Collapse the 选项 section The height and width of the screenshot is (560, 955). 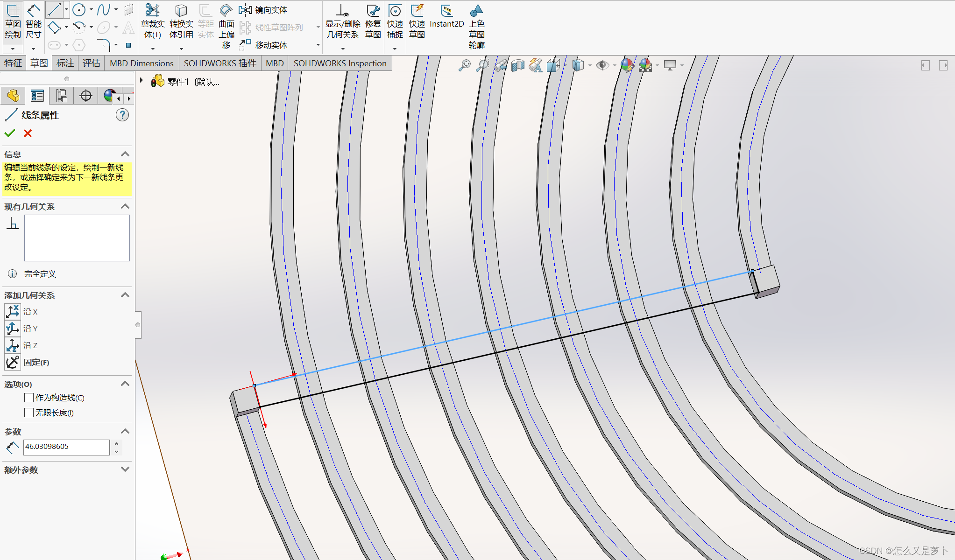(125, 384)
